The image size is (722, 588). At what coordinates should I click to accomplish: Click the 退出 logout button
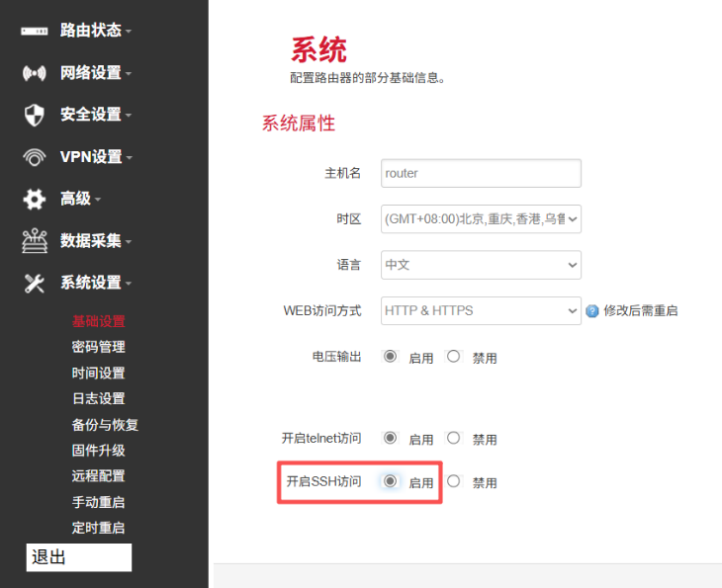[79, 557]
